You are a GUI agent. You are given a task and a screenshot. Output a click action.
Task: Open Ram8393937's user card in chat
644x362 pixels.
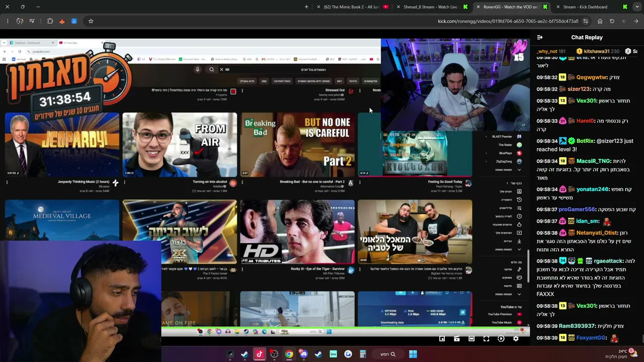(x=577, y=326)
